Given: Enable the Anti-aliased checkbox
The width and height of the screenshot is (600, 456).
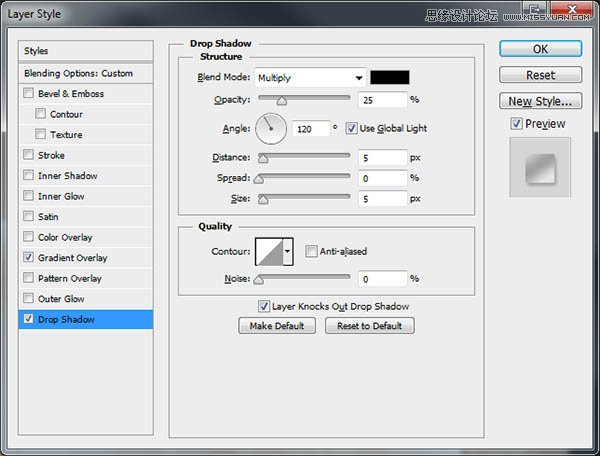Looking at the screenshot, I should point(311,251).
